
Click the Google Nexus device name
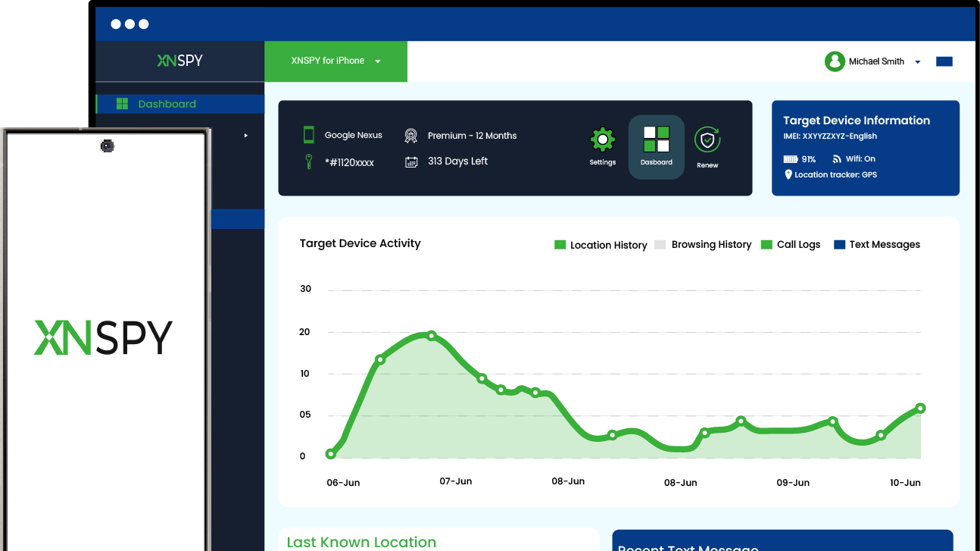[x=354, y=135]
